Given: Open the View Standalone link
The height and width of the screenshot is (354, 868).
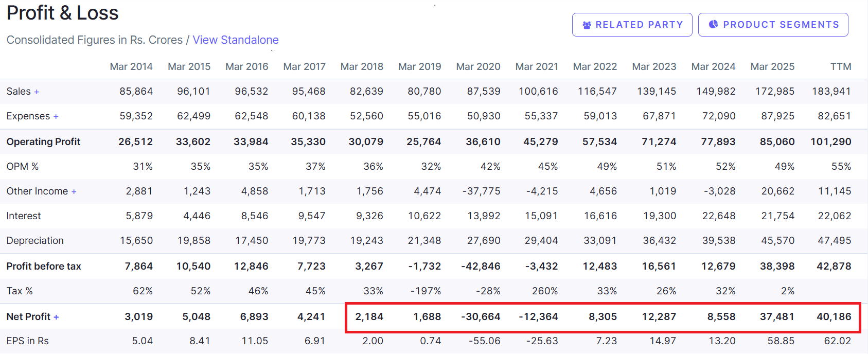Looking at the screenshot, I should 235,40.
